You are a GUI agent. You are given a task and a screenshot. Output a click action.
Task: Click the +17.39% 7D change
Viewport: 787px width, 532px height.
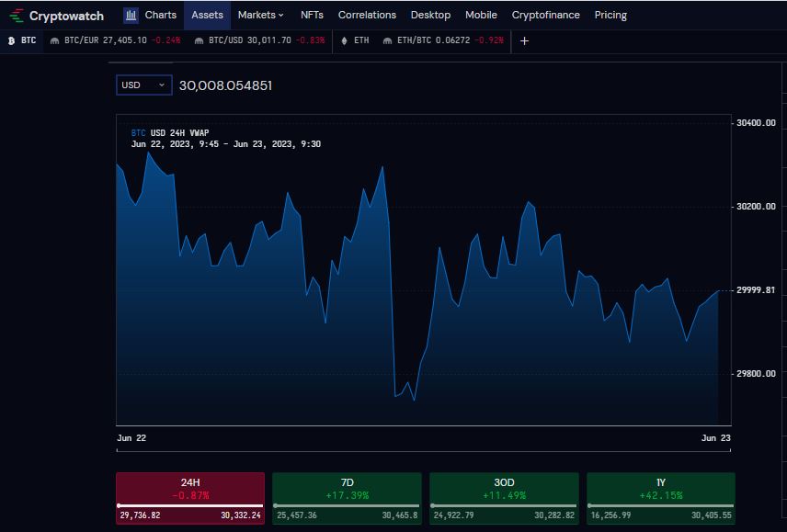pyautogui.click(x=347, y=495)
